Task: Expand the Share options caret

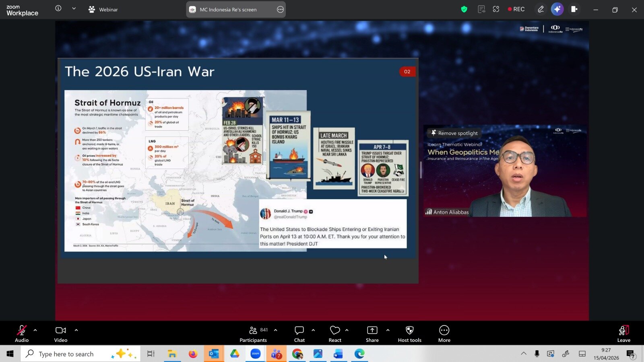Action: [x=388, y=330]
